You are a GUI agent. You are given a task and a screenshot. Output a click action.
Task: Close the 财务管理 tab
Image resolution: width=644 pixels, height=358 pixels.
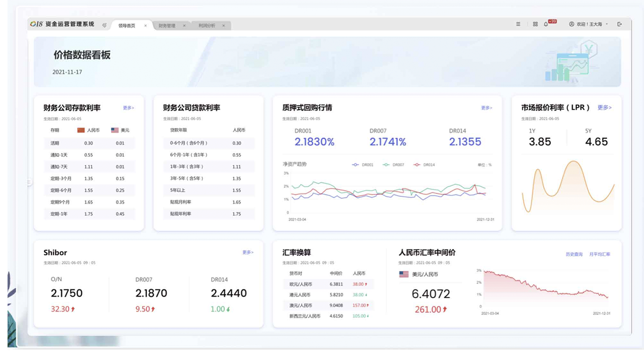point(185,25)
